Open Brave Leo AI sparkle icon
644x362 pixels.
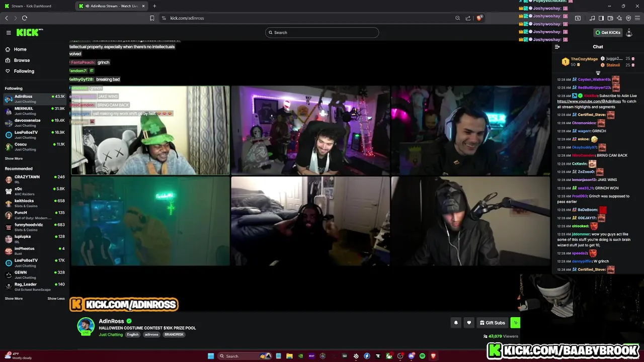coord(619,18)
